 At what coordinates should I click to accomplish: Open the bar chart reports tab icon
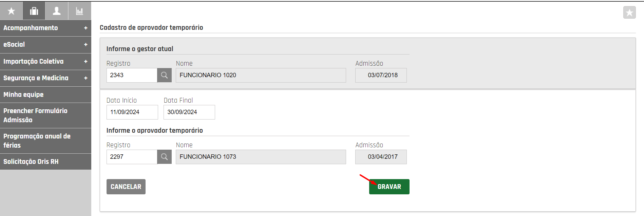tap(79, 11)
